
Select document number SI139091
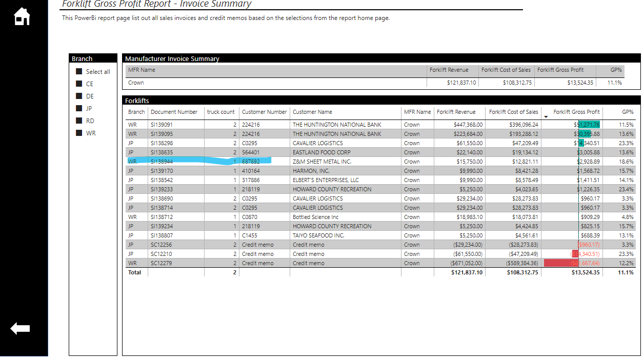point(162,125)
